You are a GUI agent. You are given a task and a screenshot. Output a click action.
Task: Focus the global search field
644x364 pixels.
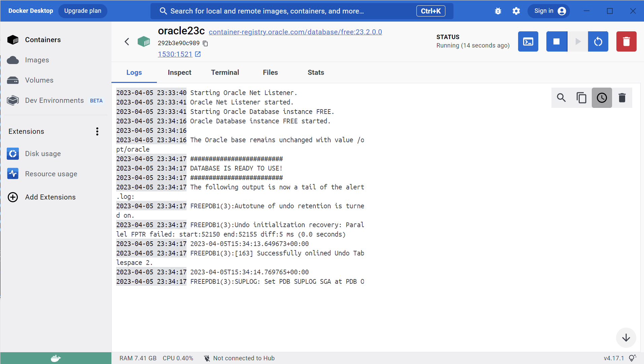tap(302, 11)
